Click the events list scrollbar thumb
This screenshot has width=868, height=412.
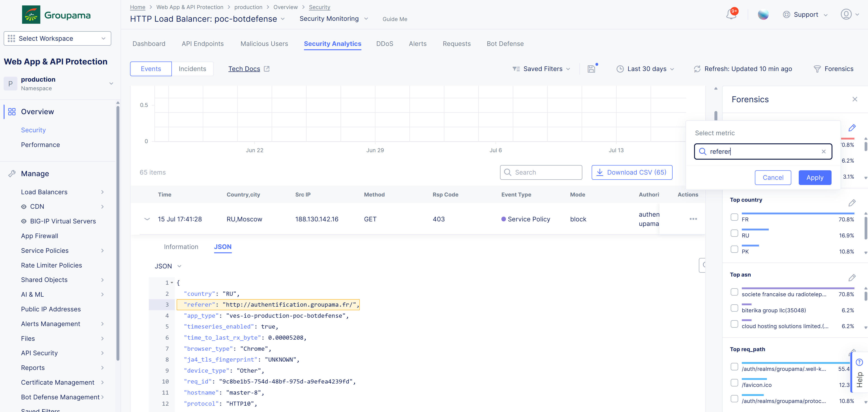716,116
